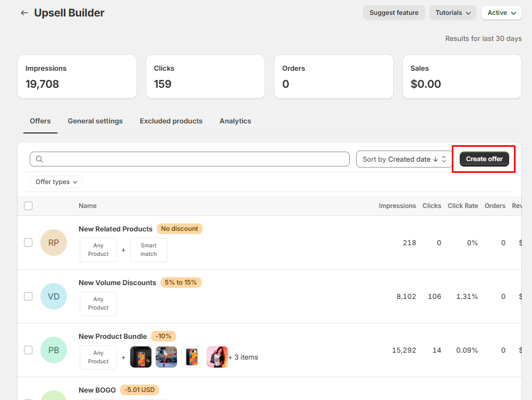Click the 1.31% click rate value

(x=467, y=296)
